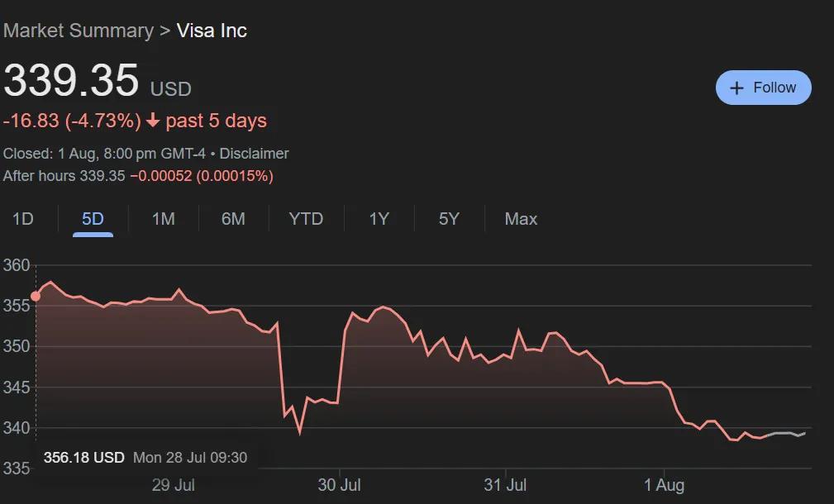Click the plus icon on Follow button
Viewport: 834px width, 504px height.
point(736,87)
